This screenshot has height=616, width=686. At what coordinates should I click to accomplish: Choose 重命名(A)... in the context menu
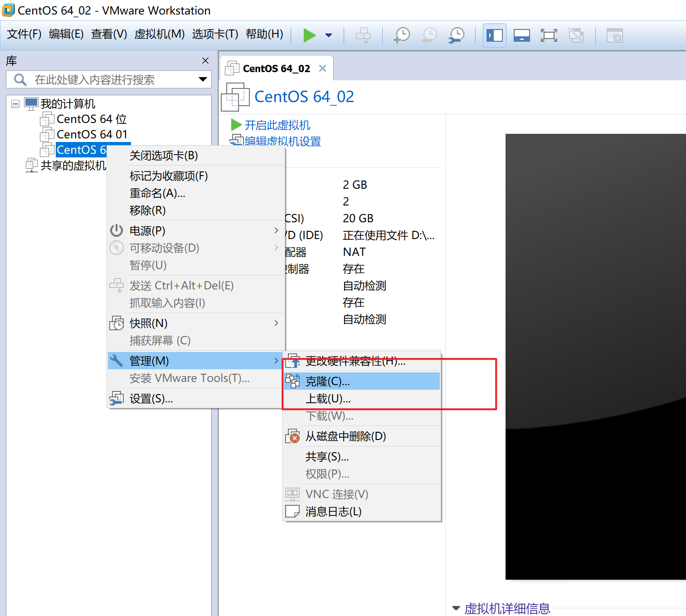click(x=196, y=193)
